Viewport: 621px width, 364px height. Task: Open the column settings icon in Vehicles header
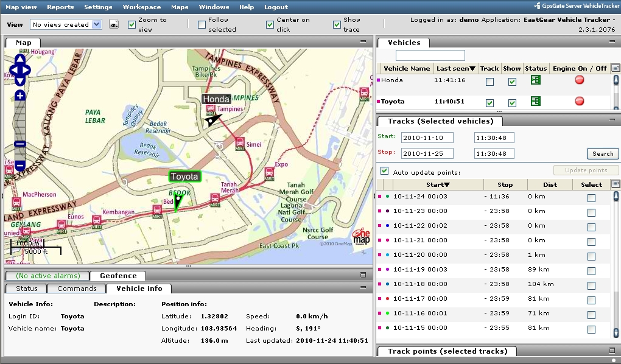pyautogui.click(x=614, y=68)
